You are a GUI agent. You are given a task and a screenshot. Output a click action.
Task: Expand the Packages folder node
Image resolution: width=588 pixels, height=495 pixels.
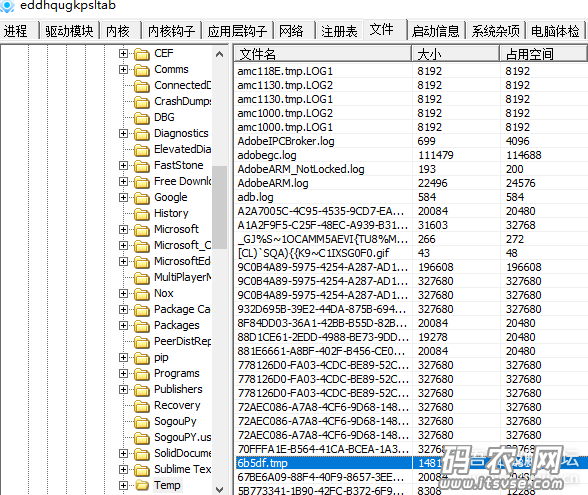[x=123, y=325]
